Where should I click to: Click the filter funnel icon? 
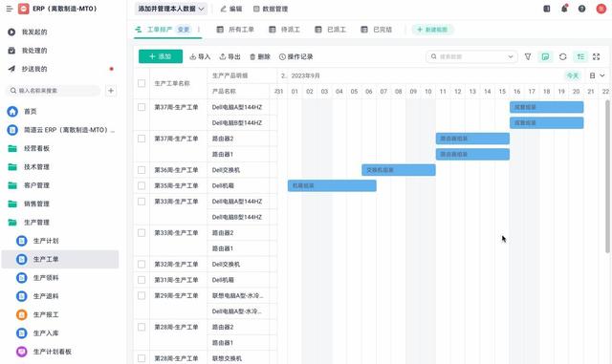click(528, 56)
